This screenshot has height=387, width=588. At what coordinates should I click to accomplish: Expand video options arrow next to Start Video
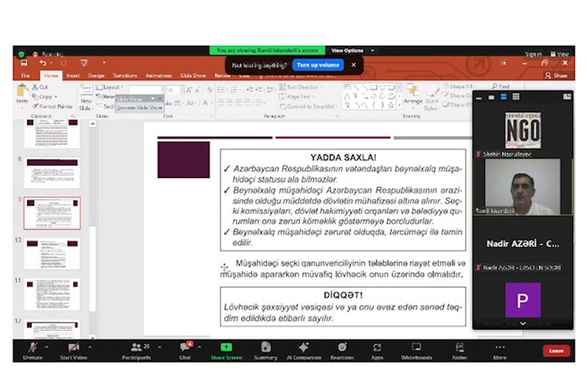[90, 347]
